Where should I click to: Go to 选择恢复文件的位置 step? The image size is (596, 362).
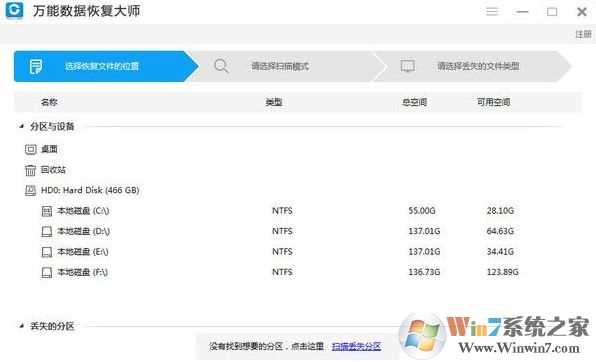click(x=106, y=66)
